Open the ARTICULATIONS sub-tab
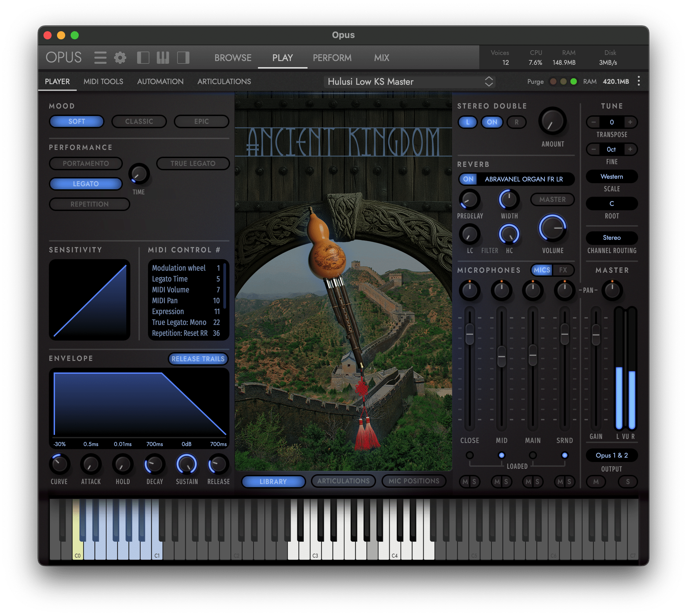 pyautogui.click(x=224, y=81)
